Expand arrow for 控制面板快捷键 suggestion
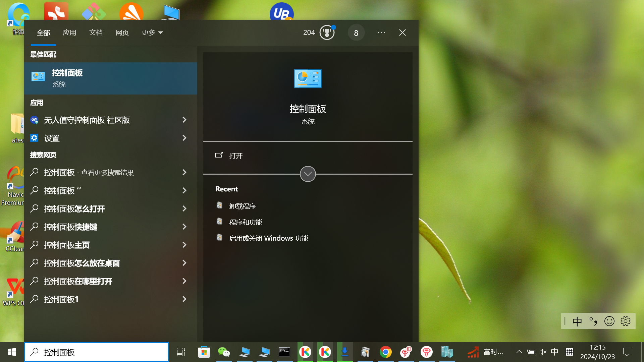This screenshot has width=644, height=362. tap(184, 227)
